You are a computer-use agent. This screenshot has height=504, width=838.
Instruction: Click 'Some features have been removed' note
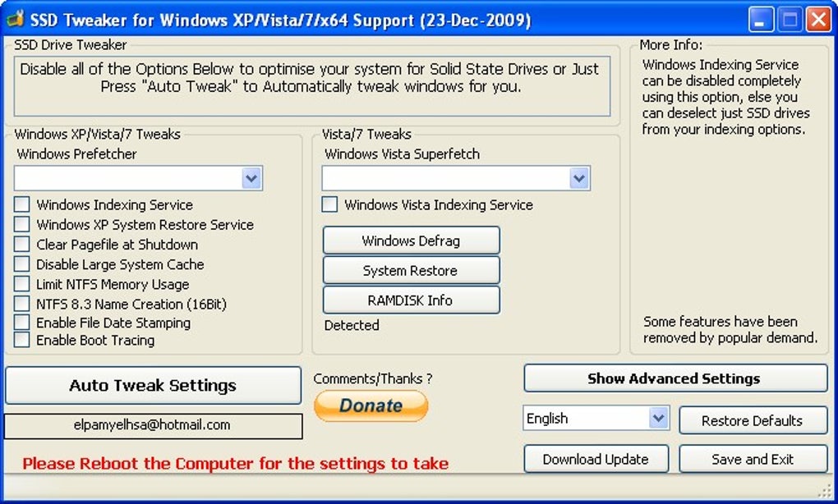tap(730, 329)
